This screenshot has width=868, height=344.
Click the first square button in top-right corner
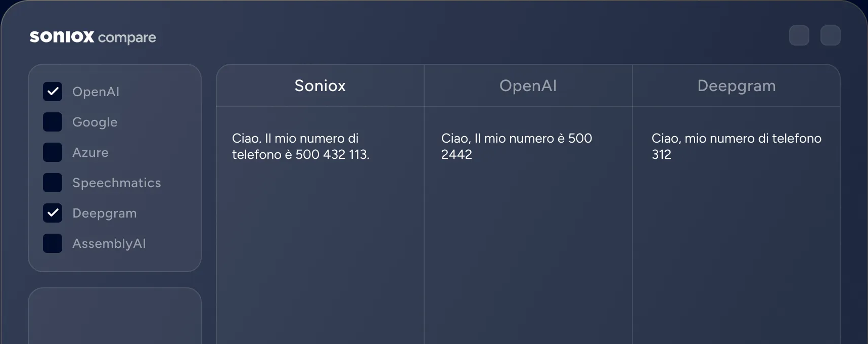pos(799,35)
